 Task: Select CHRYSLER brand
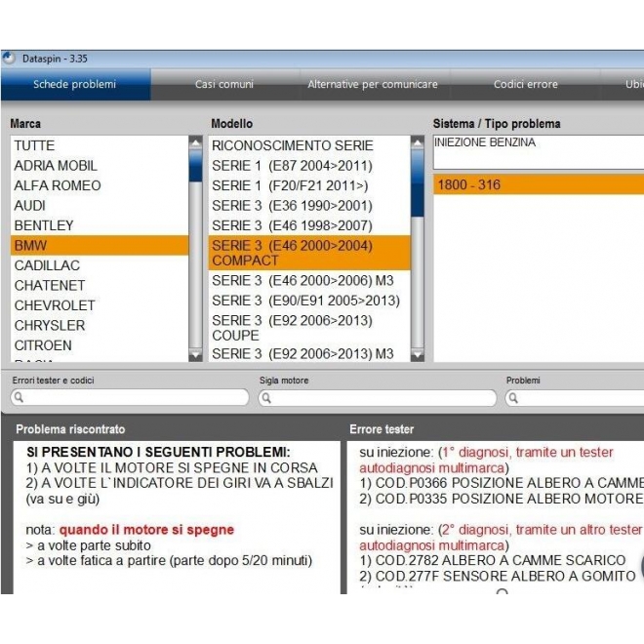[x=100, y=325]
